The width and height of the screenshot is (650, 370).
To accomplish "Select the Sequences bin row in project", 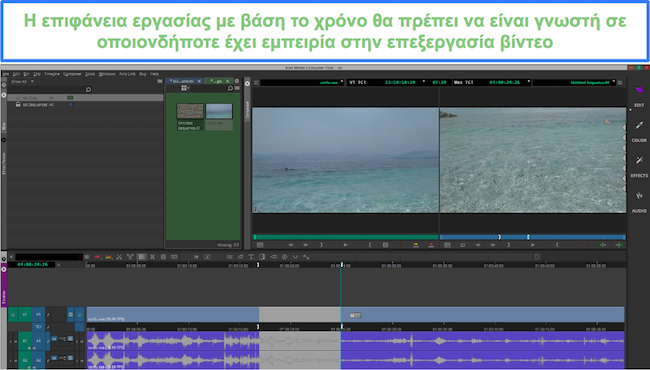I will point(85,105).
